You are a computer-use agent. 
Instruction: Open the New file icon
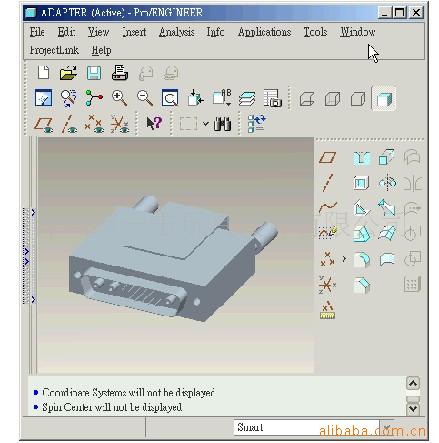[43, 72]
